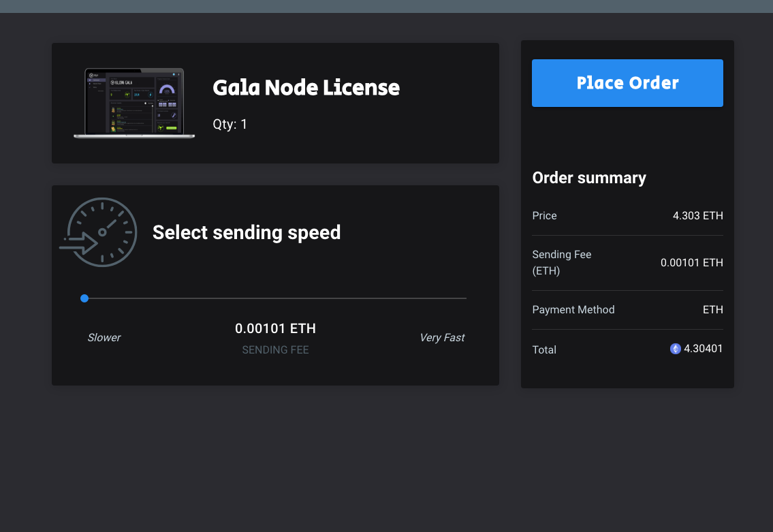Click the SENDING FEE caption
Screen dimensions: 773x532
(x=276, y=350)
